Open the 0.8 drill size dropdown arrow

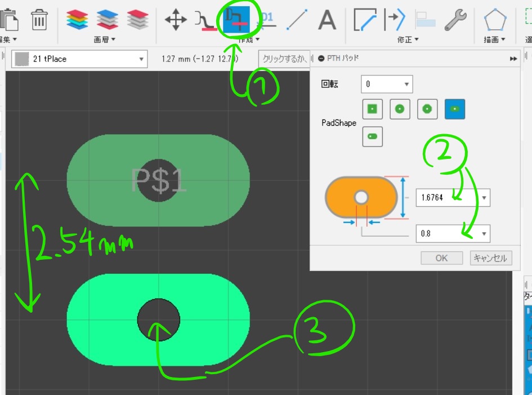tap(484, 234)
